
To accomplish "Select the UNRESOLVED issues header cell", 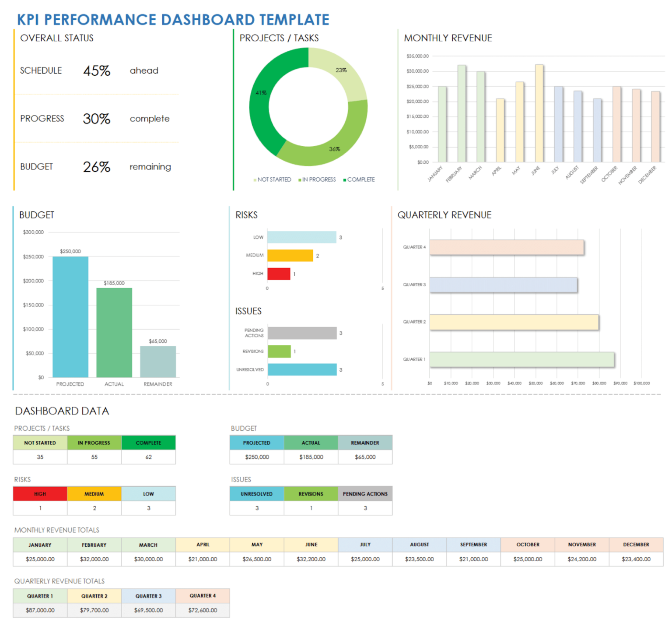I will (x=257, y=494).
